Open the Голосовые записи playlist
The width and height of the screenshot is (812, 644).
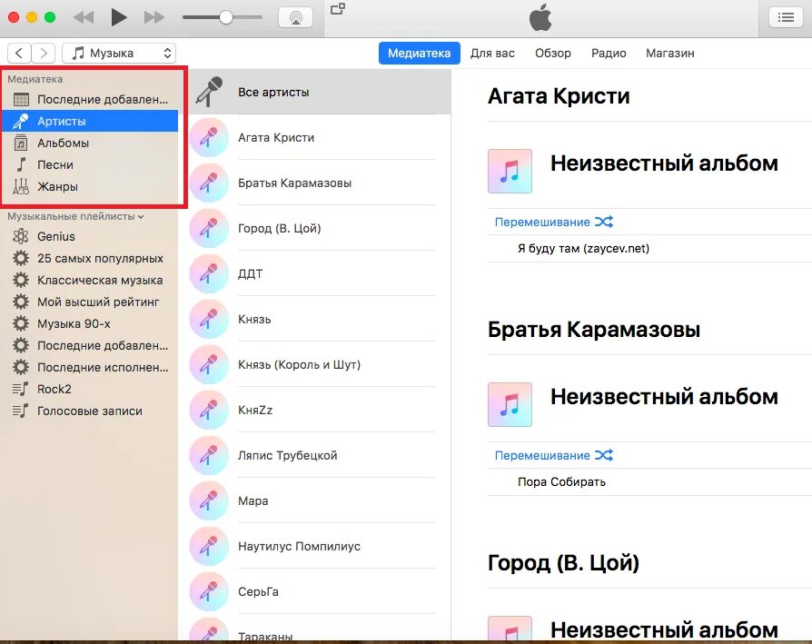coord(90,411)
